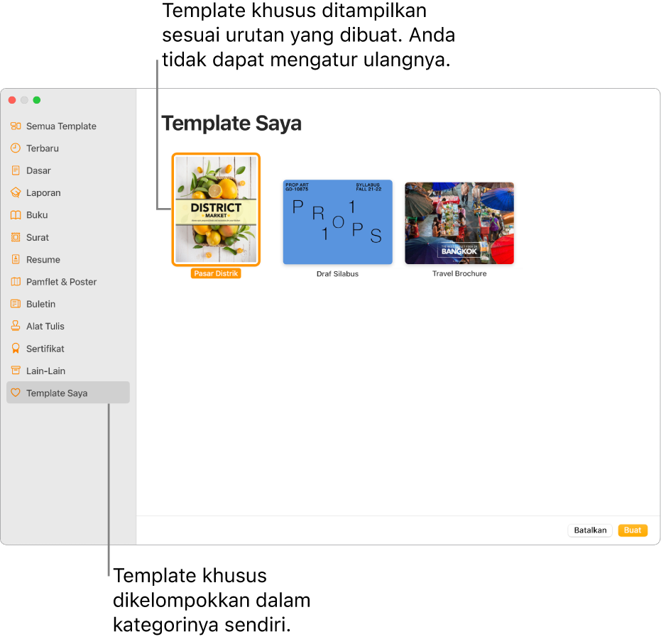
Task: Close the template chooser window
Action: (x=12, y=100)
